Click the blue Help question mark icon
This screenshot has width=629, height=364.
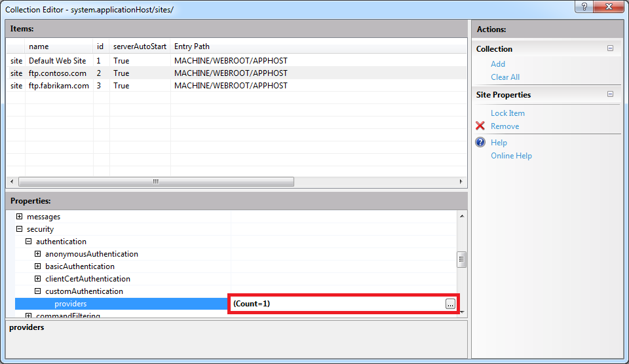pos(480,143)
